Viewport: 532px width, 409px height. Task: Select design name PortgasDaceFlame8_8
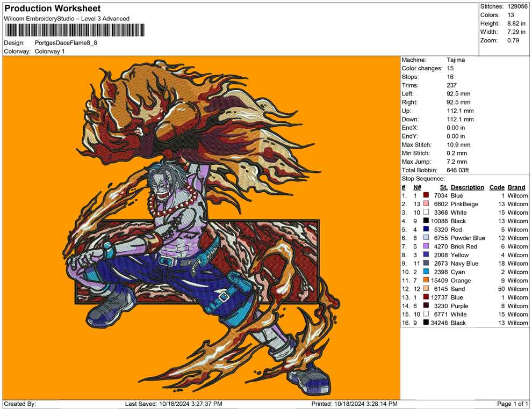pos(66,43)
